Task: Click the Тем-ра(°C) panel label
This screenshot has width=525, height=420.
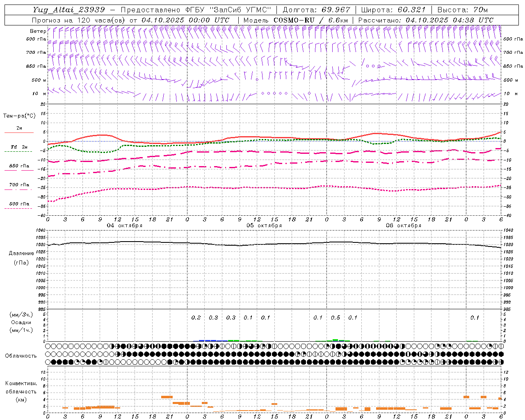Action: click(19, 116)
